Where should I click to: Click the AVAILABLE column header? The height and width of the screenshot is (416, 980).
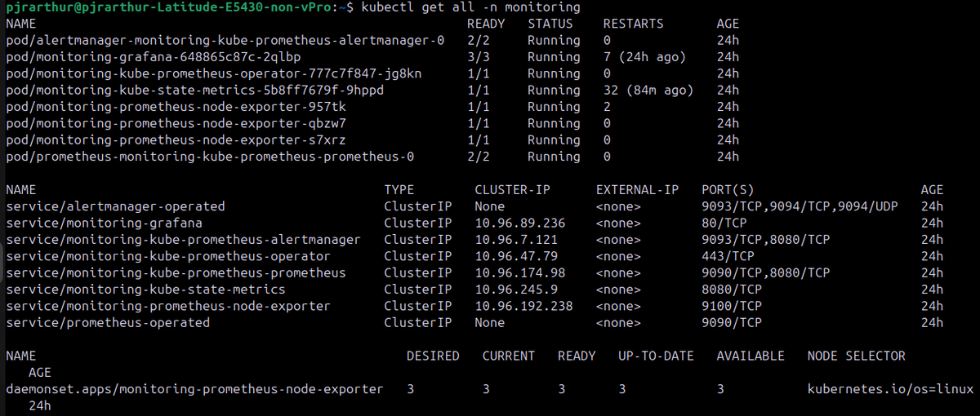pyautogui.click(x=751, y=356)
